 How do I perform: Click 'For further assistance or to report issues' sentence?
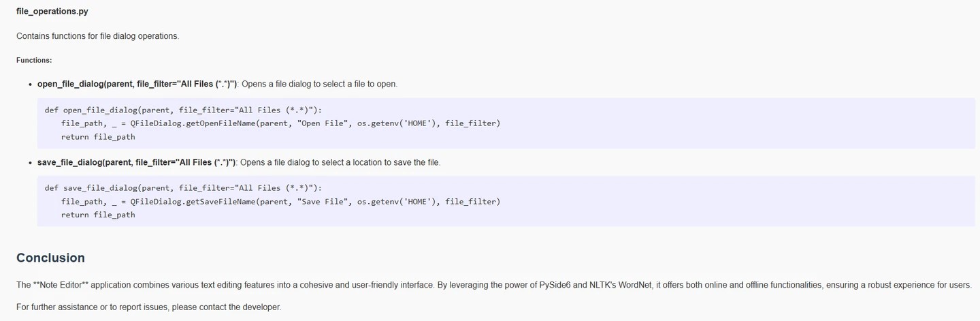click(148, 307)
